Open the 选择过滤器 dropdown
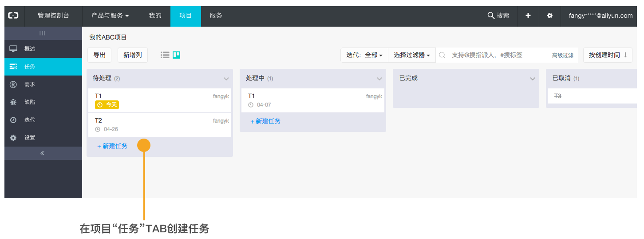Screen dimensions: 644x239 tap(412, 55)
